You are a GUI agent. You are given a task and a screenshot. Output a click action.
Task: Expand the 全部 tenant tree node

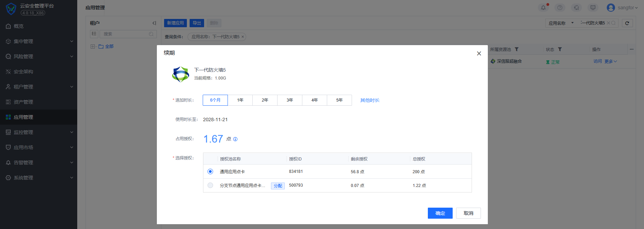tap(92, 46)
